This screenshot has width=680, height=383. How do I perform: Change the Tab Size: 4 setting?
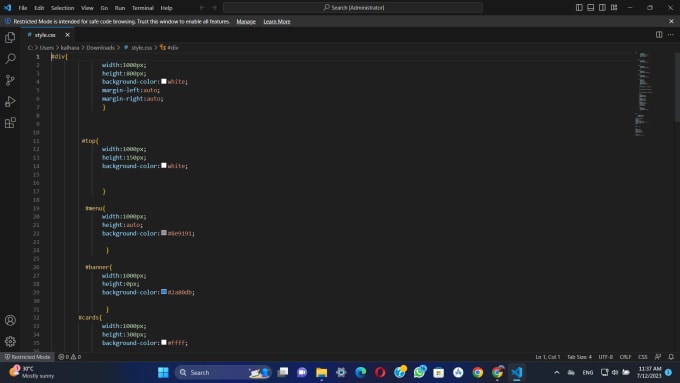click(x=579, y=357)
